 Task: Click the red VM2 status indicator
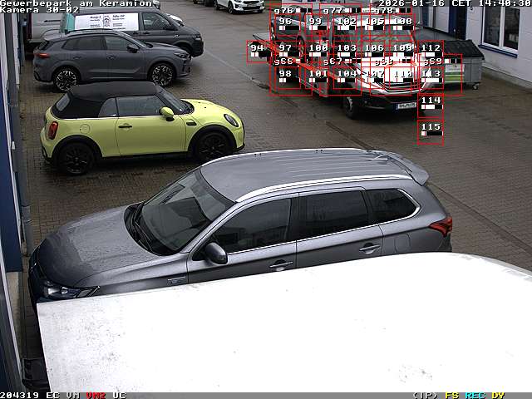[96, 395]
